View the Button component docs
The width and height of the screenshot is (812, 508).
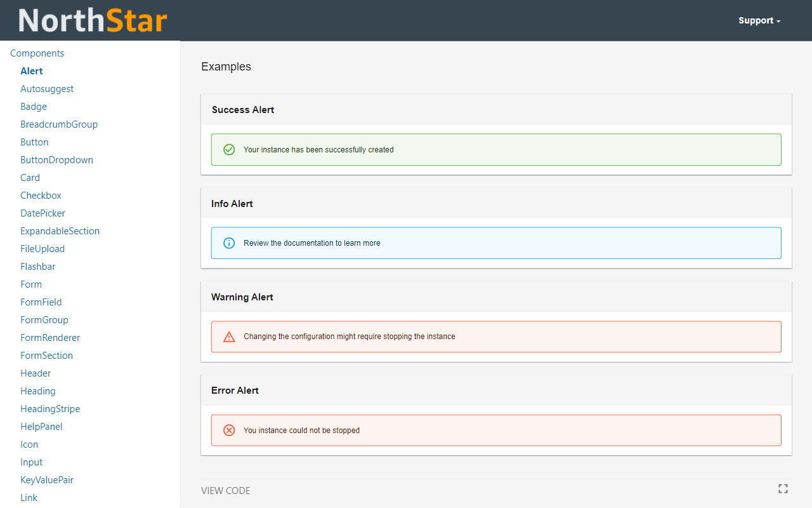(x=34, y=142)
